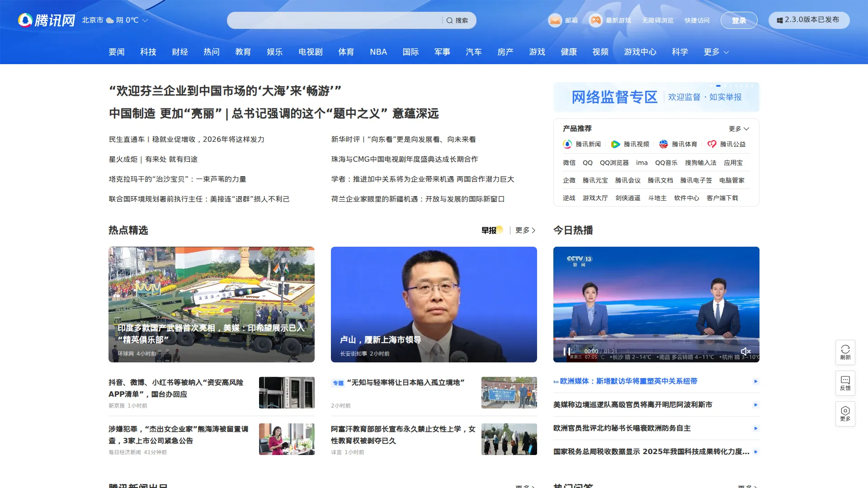Screen dimensions: 868x488
Task: Play the European media Starmer video item
Action: (755, 381)
